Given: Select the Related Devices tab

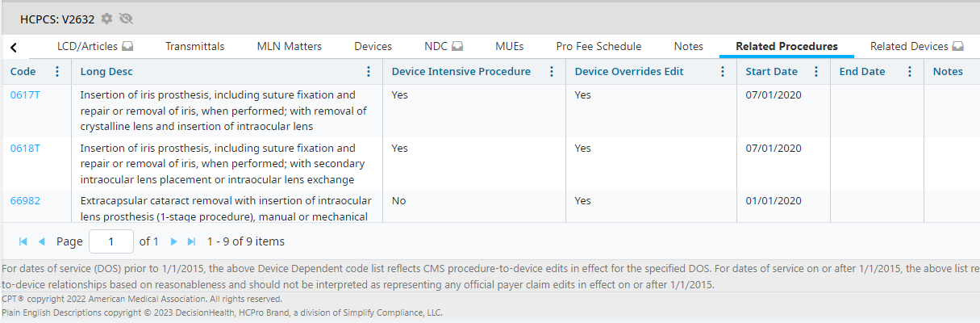Looking at the screenshot, I should [x=916, y=46].
